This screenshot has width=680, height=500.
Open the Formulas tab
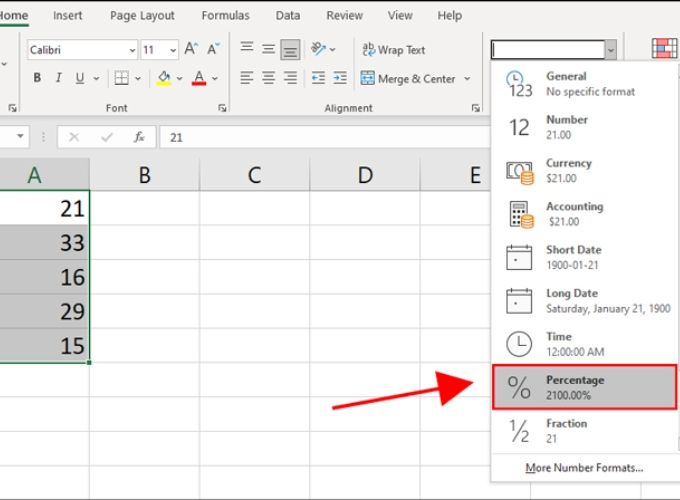tap(226, 15)
